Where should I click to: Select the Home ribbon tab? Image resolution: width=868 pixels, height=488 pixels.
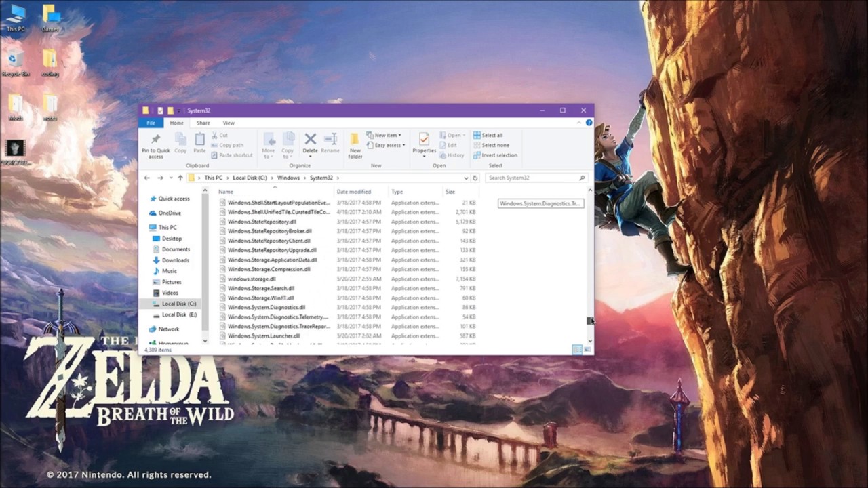[176, 123]
